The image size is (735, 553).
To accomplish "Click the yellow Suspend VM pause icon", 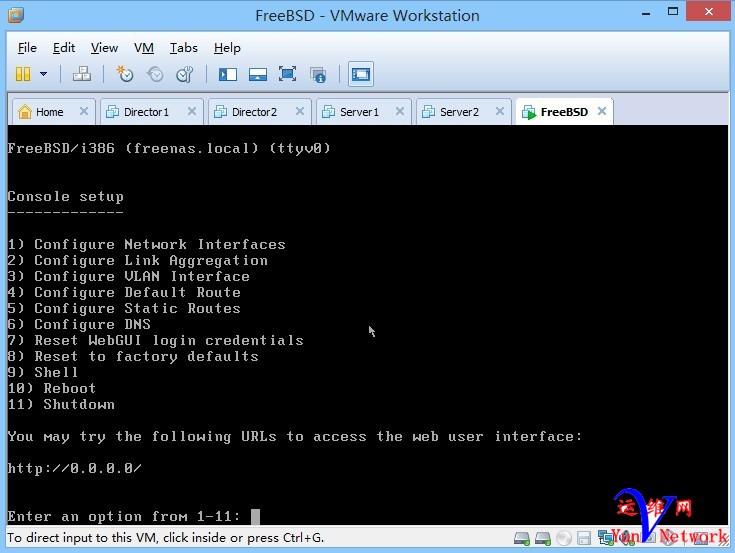I will (x=23, y=74).
